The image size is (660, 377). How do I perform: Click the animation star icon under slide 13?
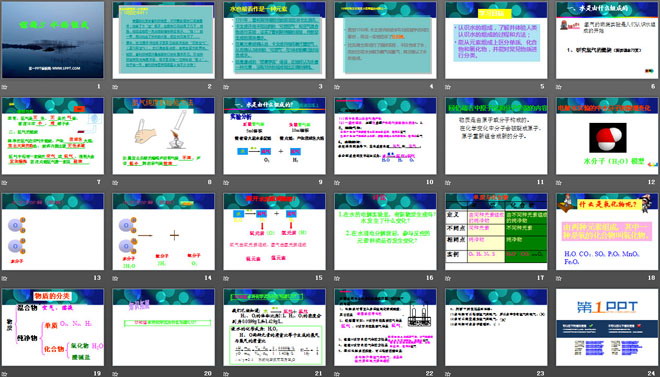5,278
